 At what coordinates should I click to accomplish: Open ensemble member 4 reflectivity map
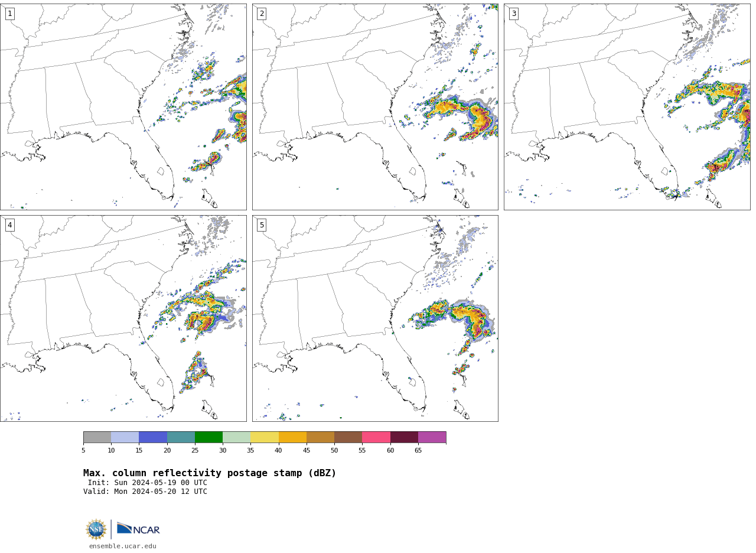coord(123,318)
